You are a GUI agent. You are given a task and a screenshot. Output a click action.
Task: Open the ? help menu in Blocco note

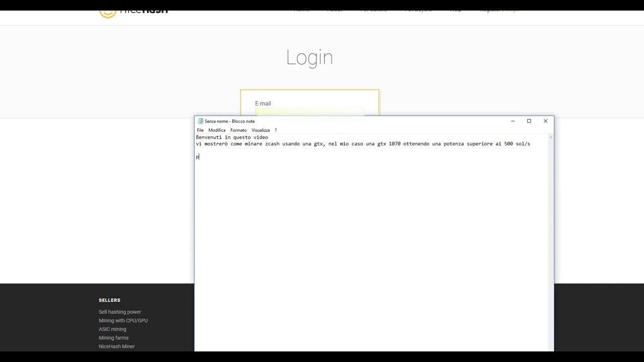[x=276, y=130]
